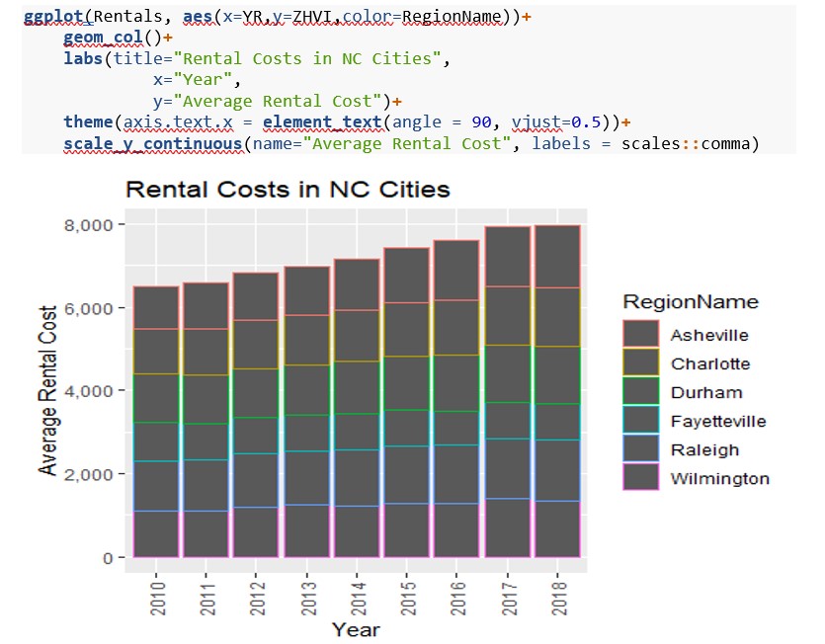825x644 pixels.
Task: Click the Raleigh legend swatch
Action: [640, 448]
